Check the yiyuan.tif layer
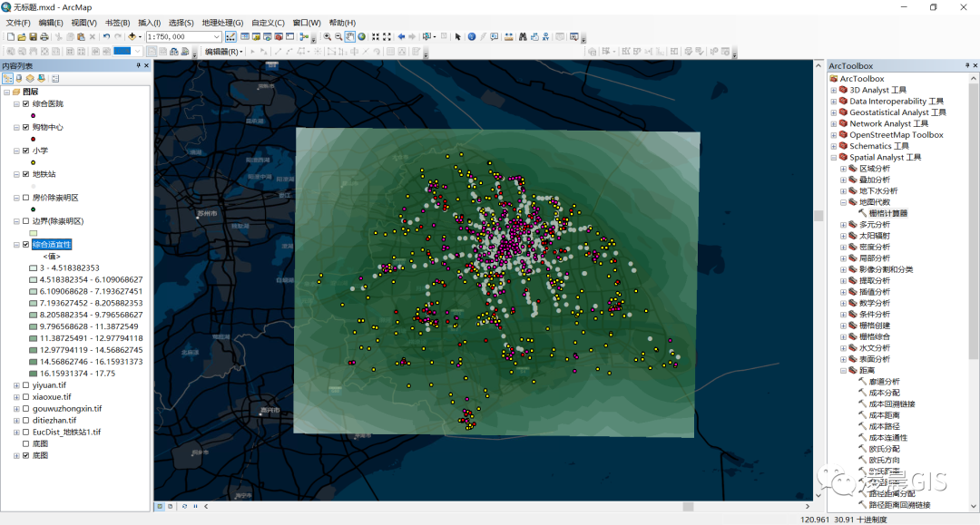980x525 pixels. pos(25,385)
